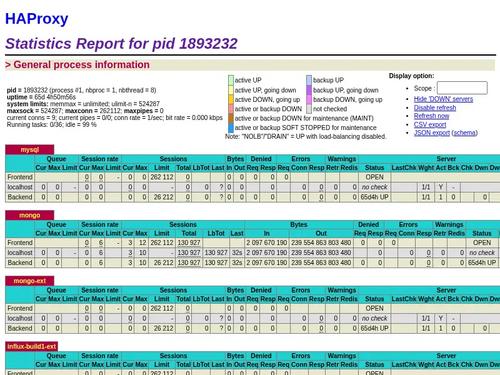Select the mongo proxy title
The image size is (500, 375).
point(30,215)
